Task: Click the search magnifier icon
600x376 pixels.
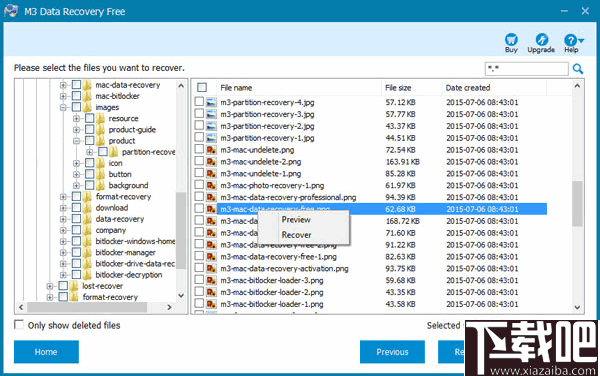Action: (x=578, y=69)
